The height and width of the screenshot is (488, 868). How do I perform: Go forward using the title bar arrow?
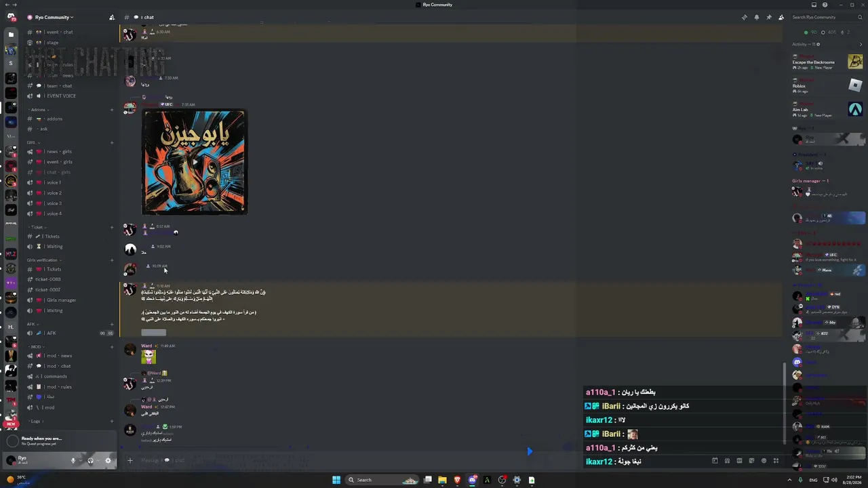14,5
